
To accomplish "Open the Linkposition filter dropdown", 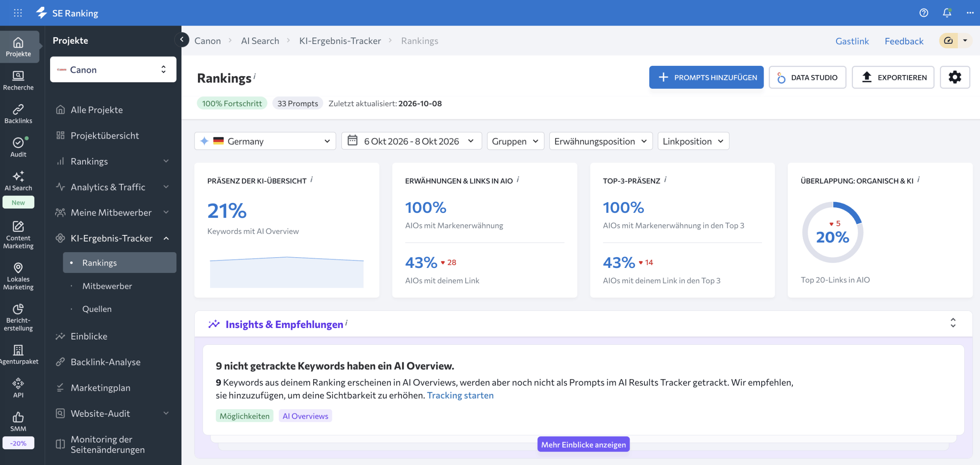I will (693, 141).
